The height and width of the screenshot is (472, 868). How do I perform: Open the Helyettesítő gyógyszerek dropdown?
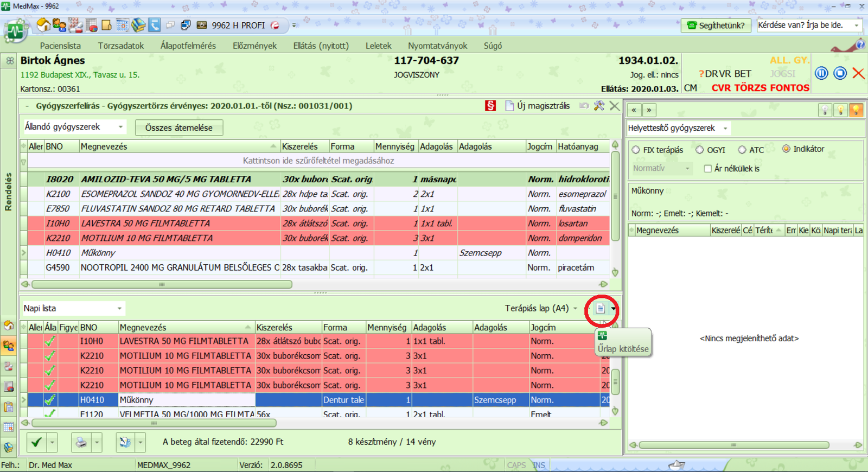[x=725, y=129]
